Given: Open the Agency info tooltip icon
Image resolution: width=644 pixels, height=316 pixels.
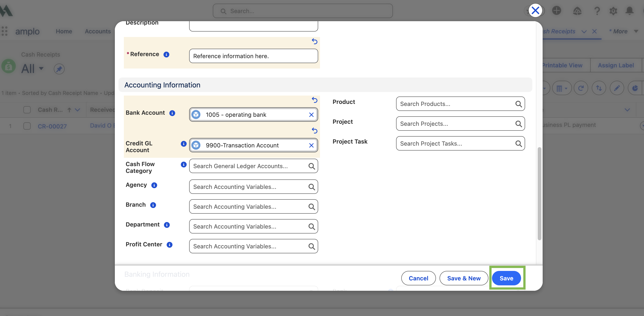Looking at the screenshot, I should click(154, 185).
